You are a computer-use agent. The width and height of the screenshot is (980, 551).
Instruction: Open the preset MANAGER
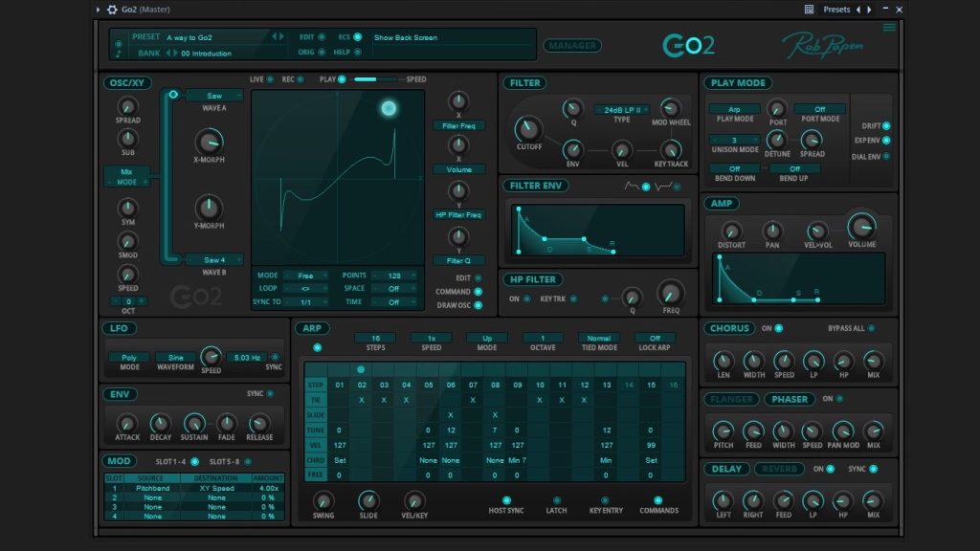(x=573, y=45)
